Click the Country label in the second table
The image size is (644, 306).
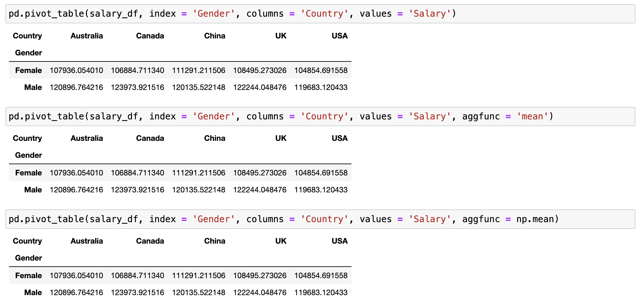point(27,138)
